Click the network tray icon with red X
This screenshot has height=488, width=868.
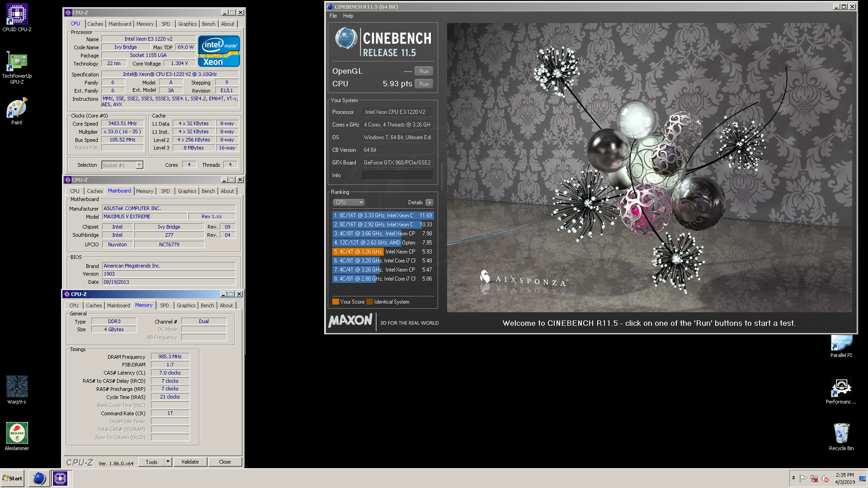(x=814, y=479)
